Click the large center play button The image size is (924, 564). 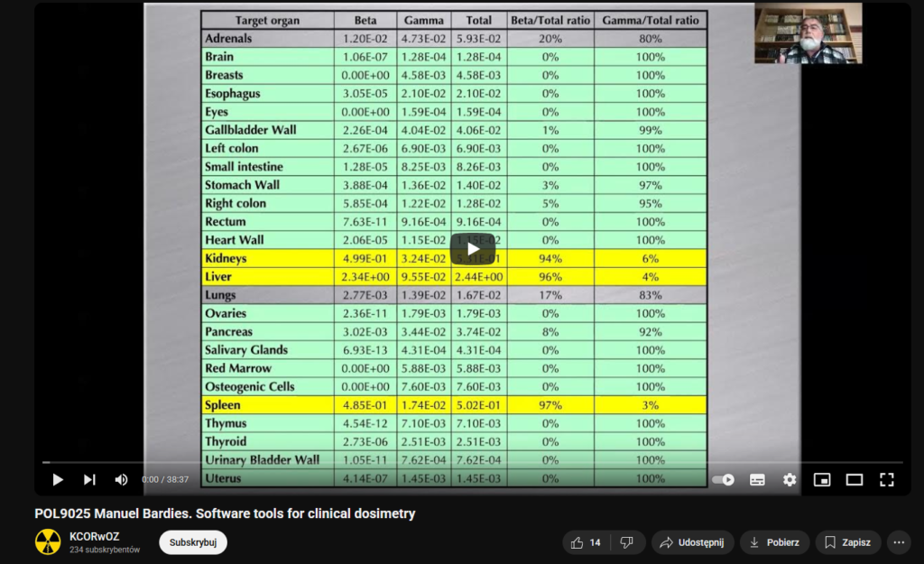(x=472, y=248)
